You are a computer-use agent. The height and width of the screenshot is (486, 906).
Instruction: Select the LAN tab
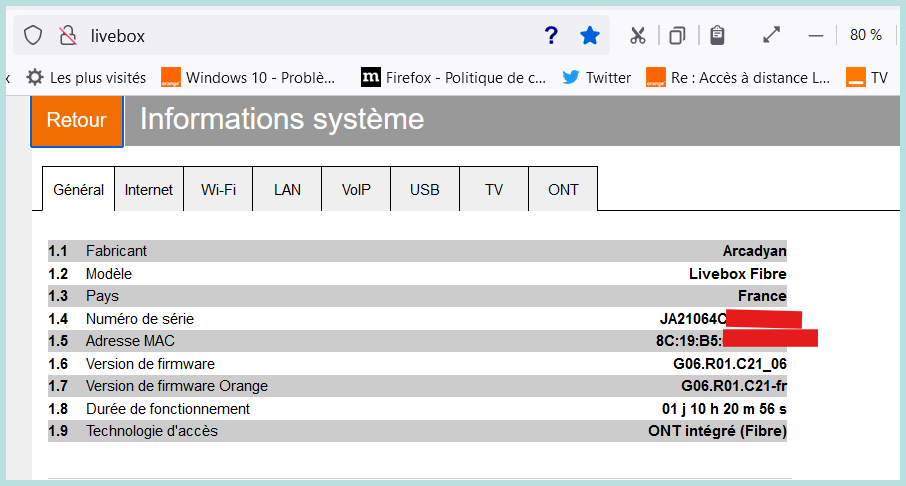(x=287, y=190)
